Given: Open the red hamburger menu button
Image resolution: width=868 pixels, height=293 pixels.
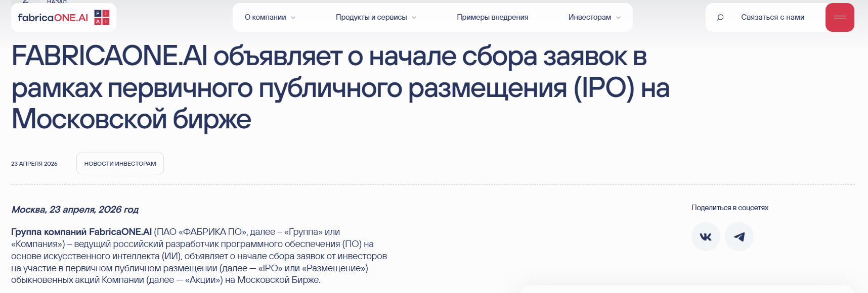Looking at the screenshot, I should click(840, 18).
